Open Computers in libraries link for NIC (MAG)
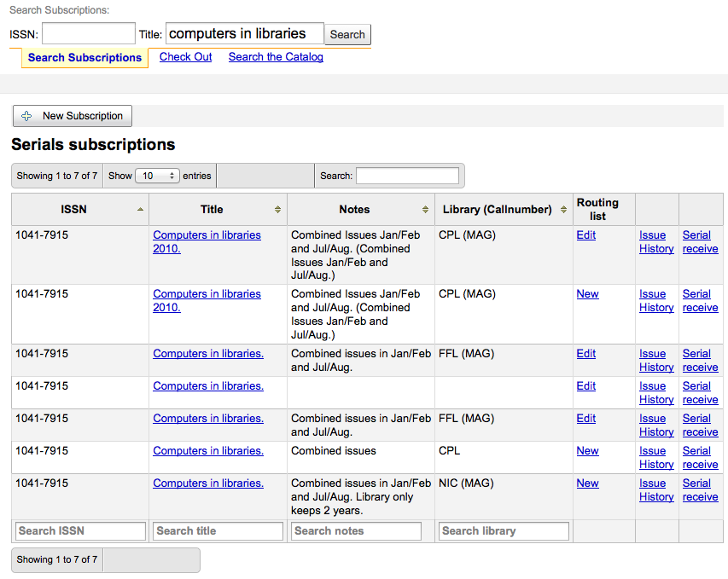The image size is (728, 579). coord(208,483)
